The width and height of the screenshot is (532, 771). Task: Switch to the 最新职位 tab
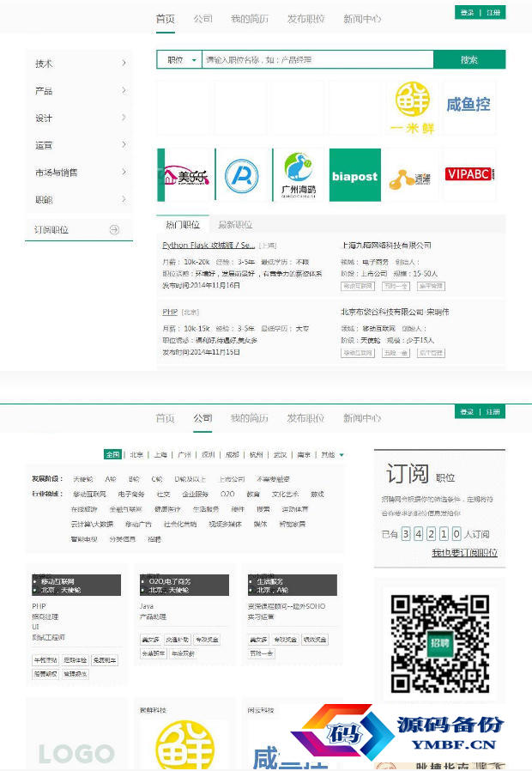[235, 225]
